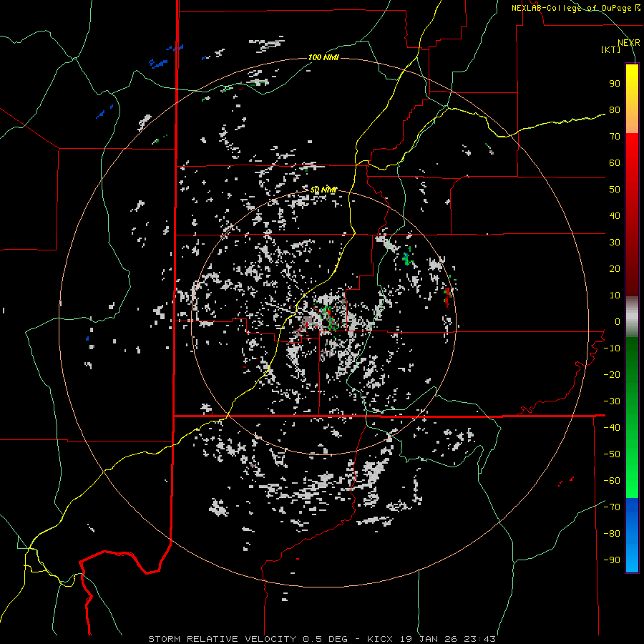Click the KT units label above color scale

click(611, 49)
